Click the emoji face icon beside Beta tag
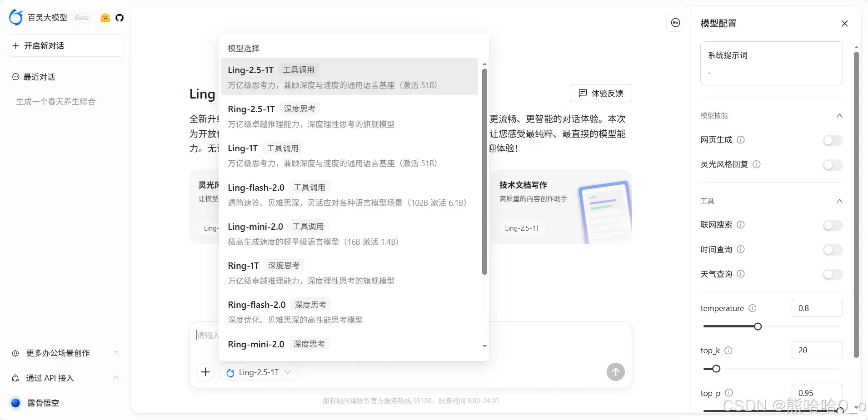Screen dimensions: 868x420 click(x=105, y=18)
